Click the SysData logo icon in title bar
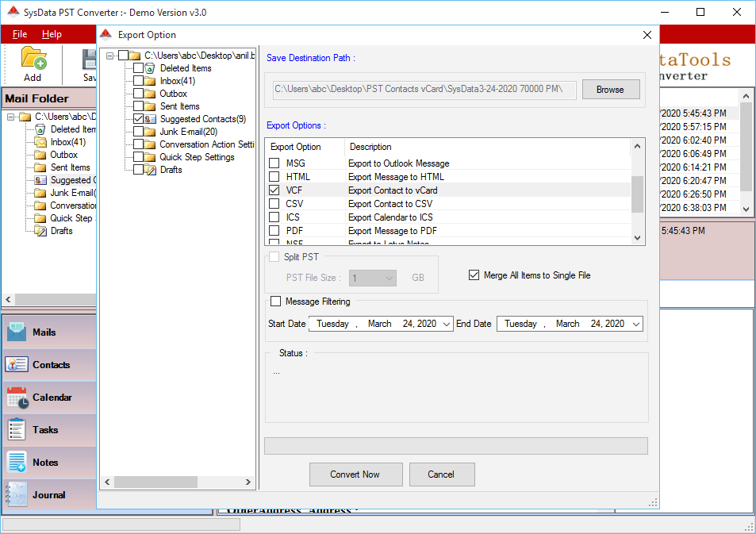This screenshot has width=756, height=534. tap(13, 12)
